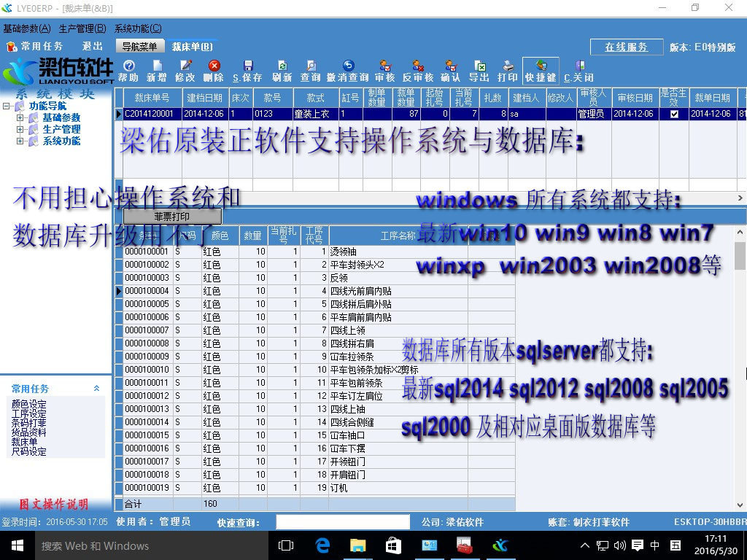Screen dimensions: 747x560
Task: Click the detail grid vertical scrollbar thumb
Action: click(740, 255)
